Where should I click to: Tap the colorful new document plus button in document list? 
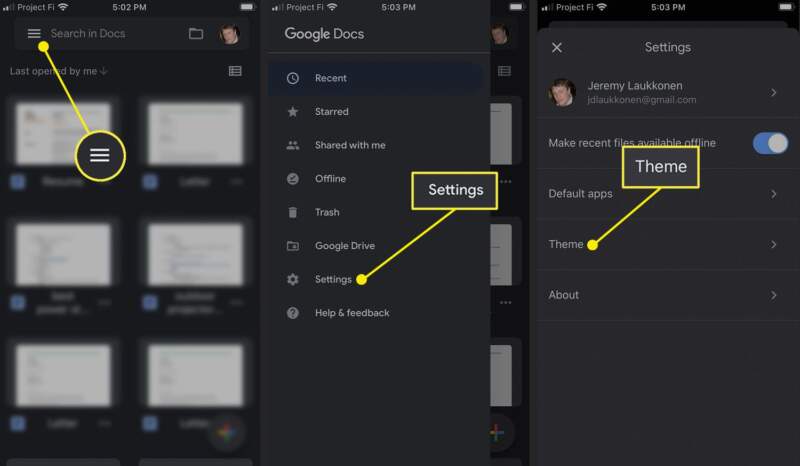coord(227,432)
